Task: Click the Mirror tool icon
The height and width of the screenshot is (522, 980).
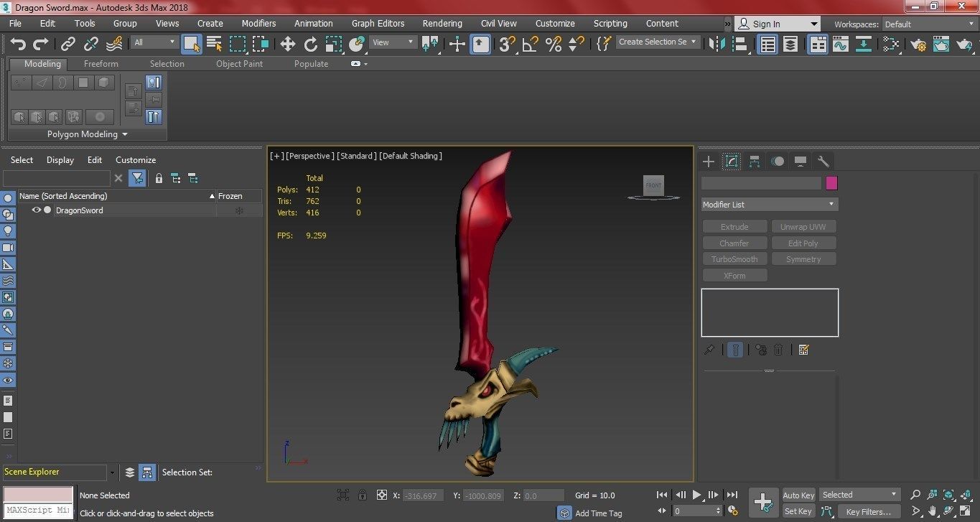Action: tap(717, 44)
